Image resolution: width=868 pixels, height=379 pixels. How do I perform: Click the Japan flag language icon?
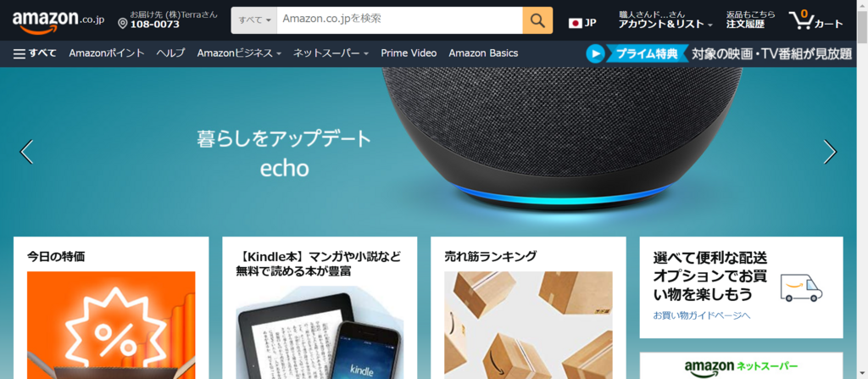pos(576,23)
